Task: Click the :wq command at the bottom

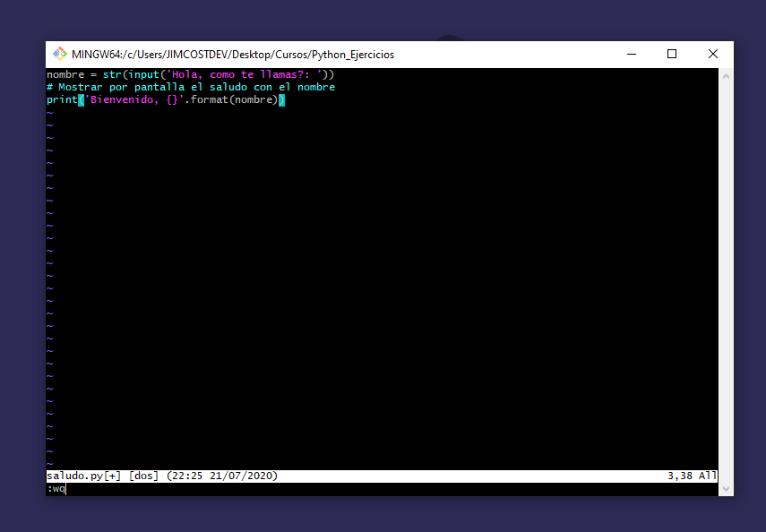Action: (x=56, y=488)
